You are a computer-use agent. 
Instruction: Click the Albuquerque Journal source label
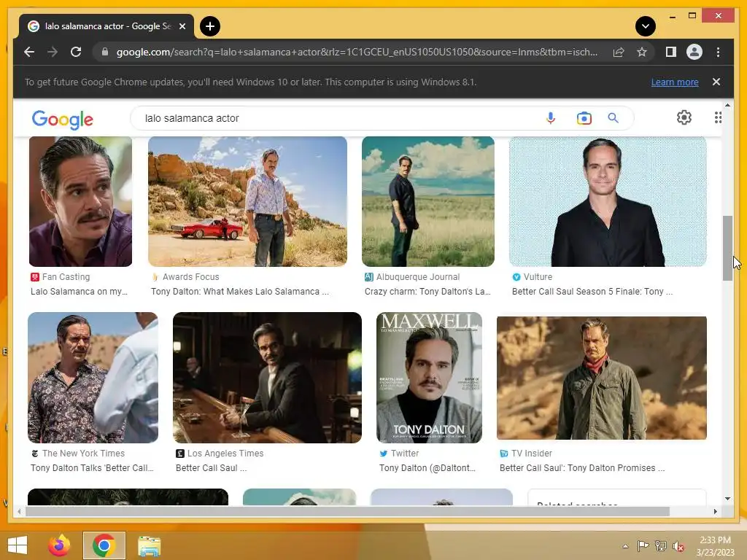pyautogui.click(x=418, y=276)
